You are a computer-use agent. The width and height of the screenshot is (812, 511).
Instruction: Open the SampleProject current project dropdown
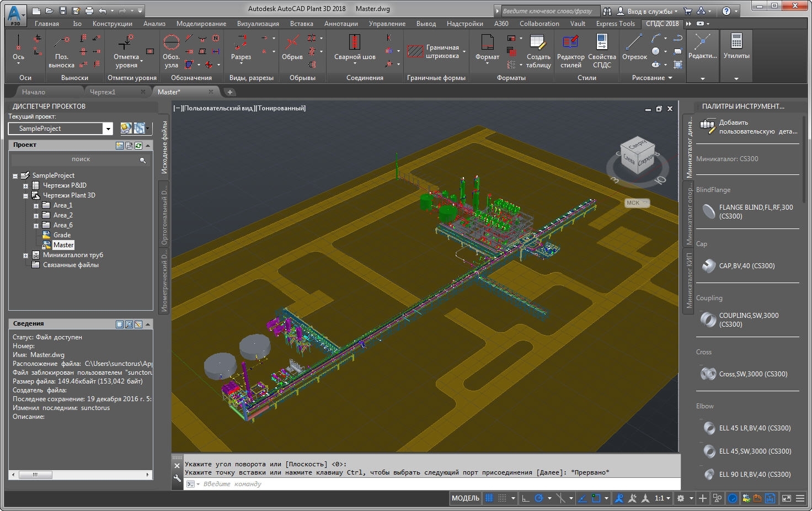point(108,129)
